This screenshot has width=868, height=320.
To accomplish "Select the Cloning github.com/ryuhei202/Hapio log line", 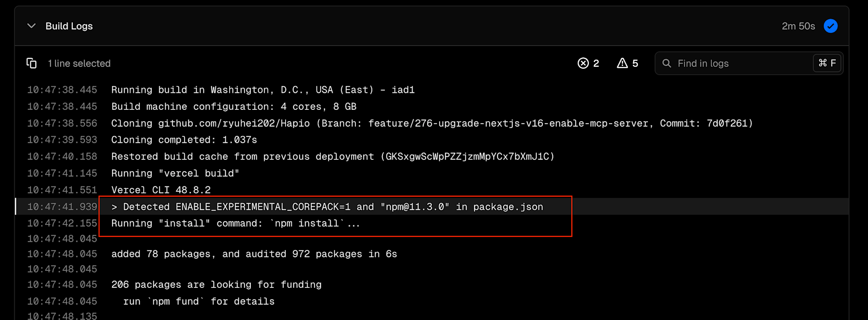I will 431,123.
